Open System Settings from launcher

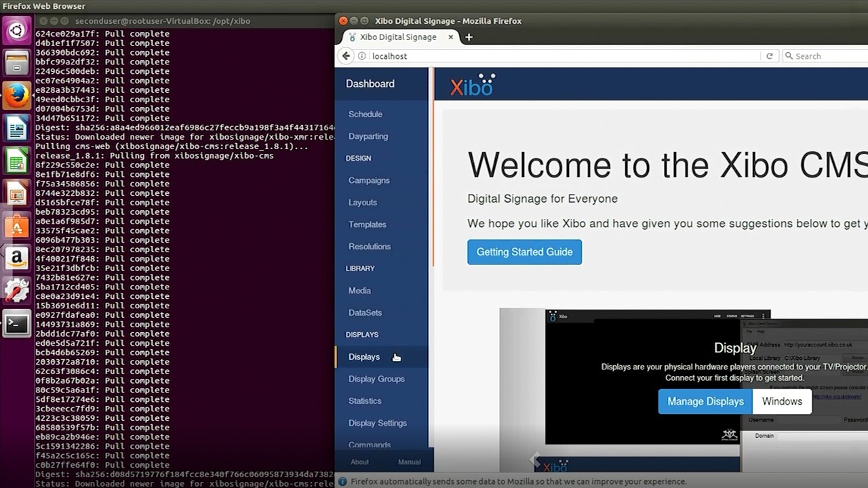point(17,290)
